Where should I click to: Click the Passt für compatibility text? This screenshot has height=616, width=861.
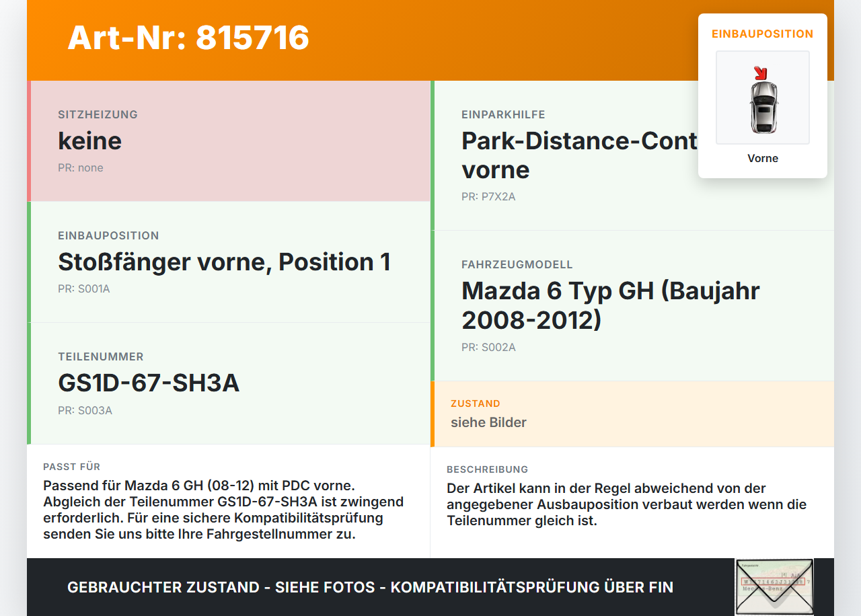(223, 510)
